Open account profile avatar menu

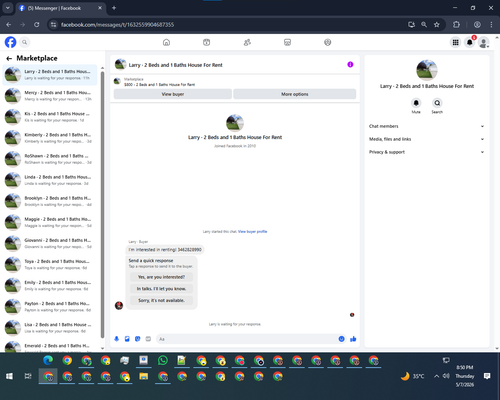click(x=484, y=42)
